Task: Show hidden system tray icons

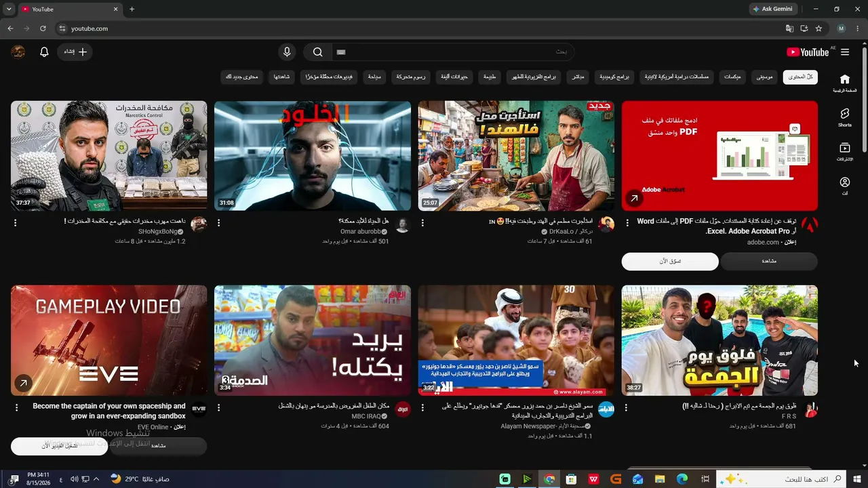Action: [96, 479]
